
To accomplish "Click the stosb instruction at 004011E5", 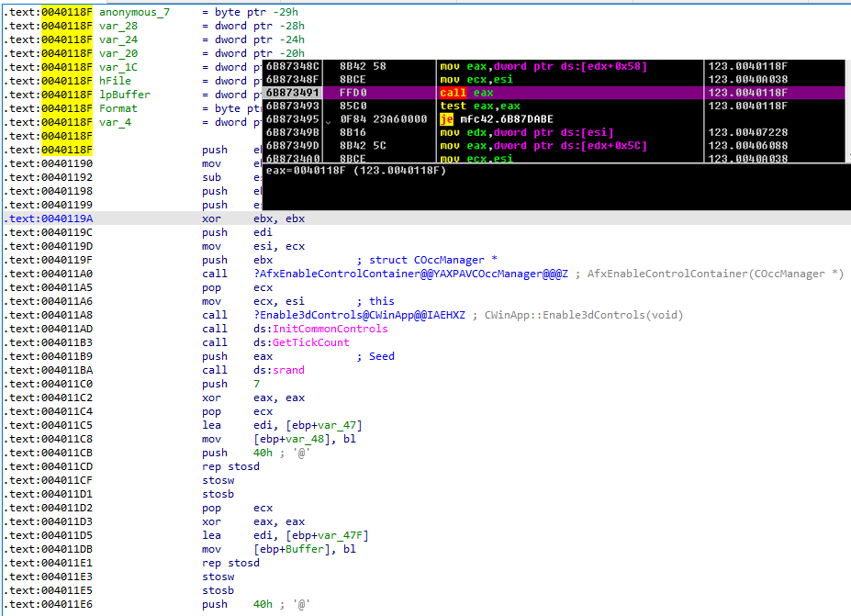I will coord(218,591).
